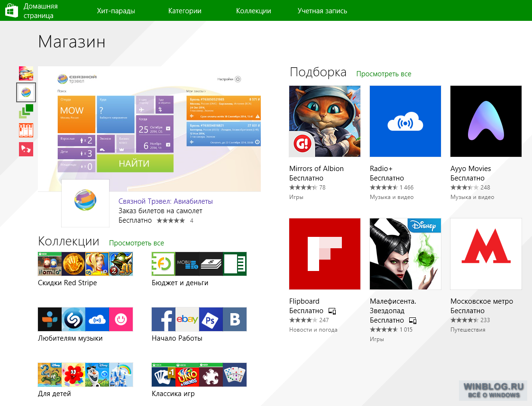Open G5 HD game icon in Red Stripe
Image resolution: width=532 pixels, height=406 pixels.
point(97,264)
